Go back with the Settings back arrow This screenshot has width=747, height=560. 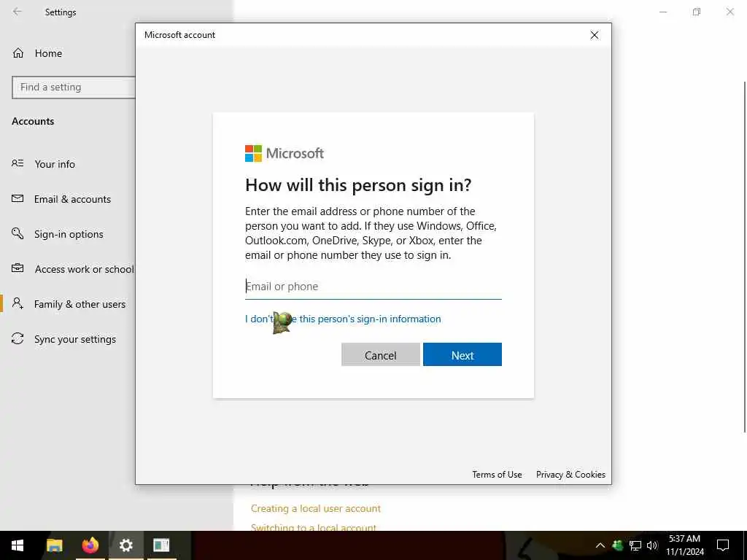[18, 12]
